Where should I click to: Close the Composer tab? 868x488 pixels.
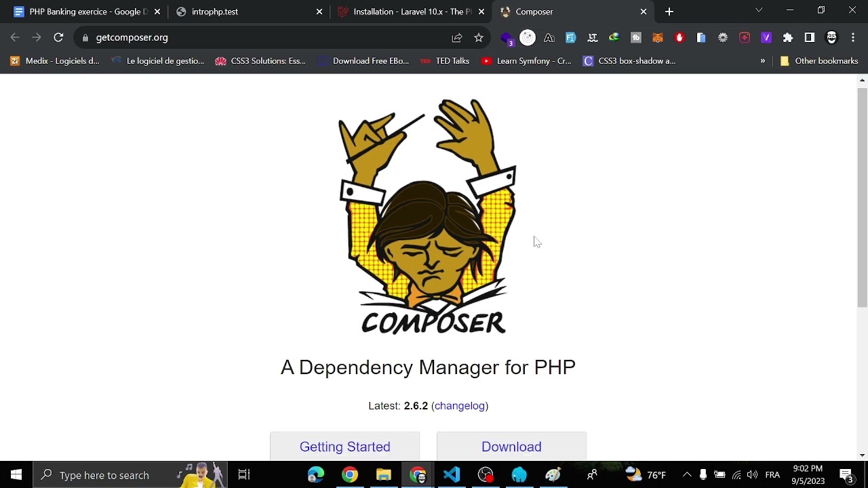[644, 12]
